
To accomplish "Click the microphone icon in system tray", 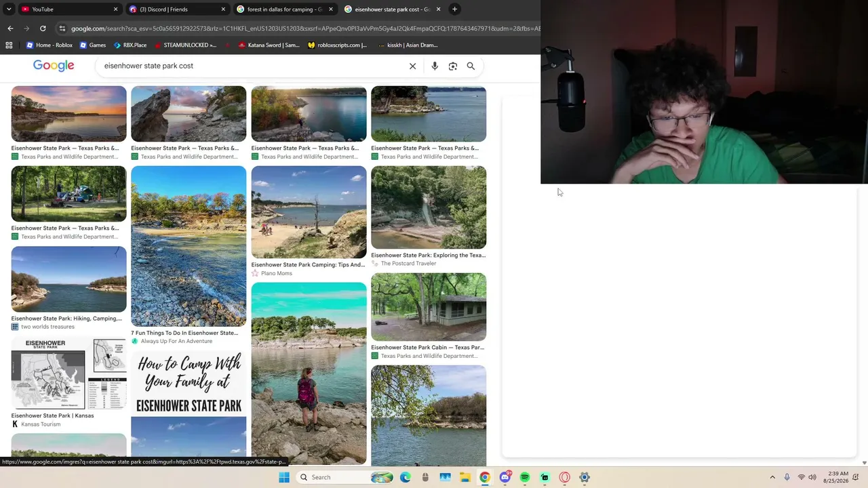I will coord(787,477).
